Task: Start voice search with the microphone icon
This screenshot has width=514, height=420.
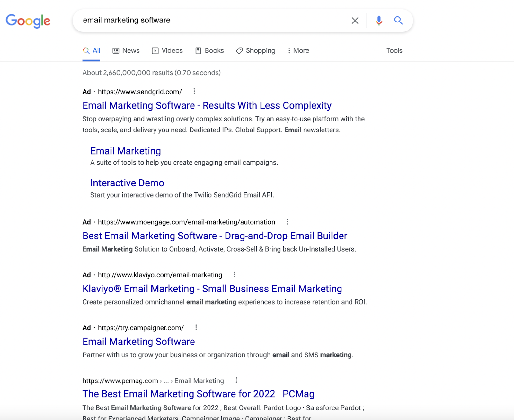Action: pos(379,21)
